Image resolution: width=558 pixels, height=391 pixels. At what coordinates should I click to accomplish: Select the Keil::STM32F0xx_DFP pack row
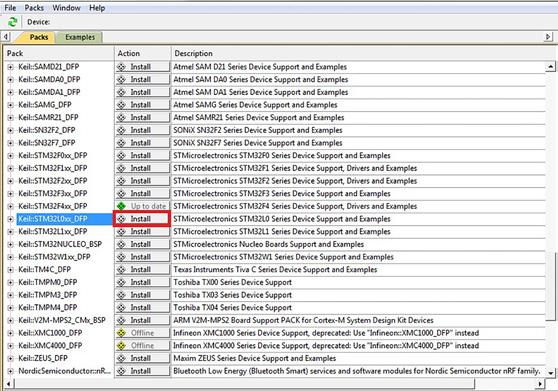[x=53, y=156]
